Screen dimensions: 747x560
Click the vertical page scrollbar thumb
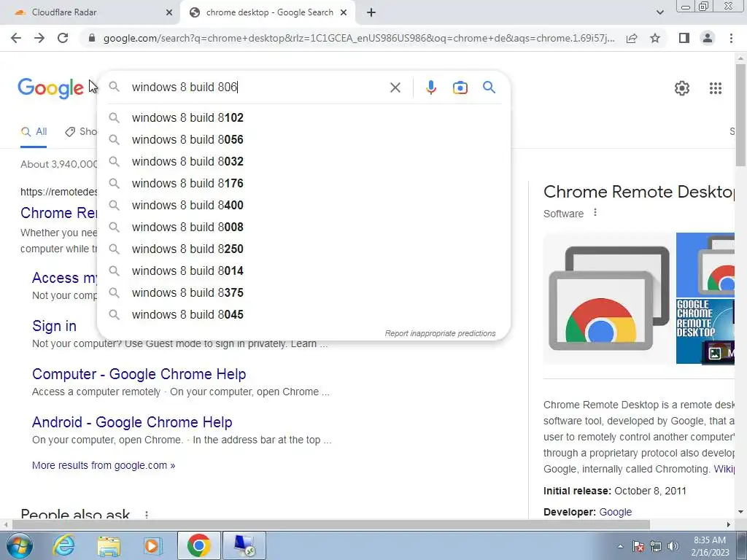click(x=740, y=115)
